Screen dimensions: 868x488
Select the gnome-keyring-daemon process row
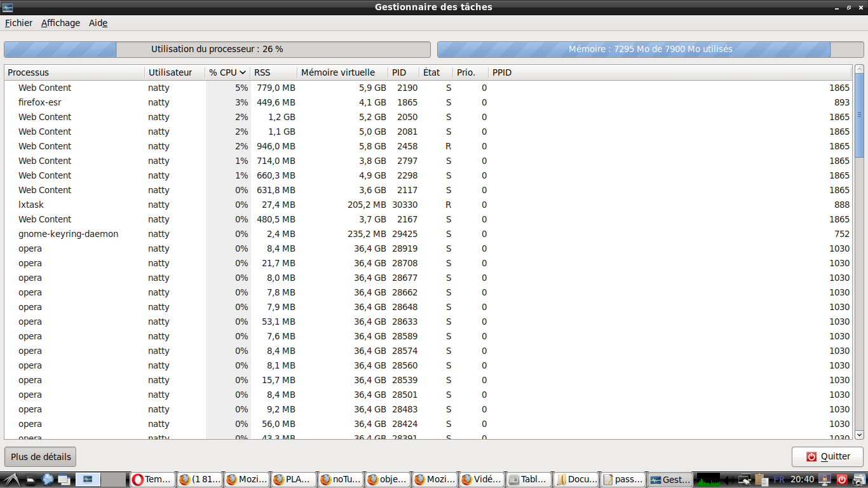(x=428, y=234)
